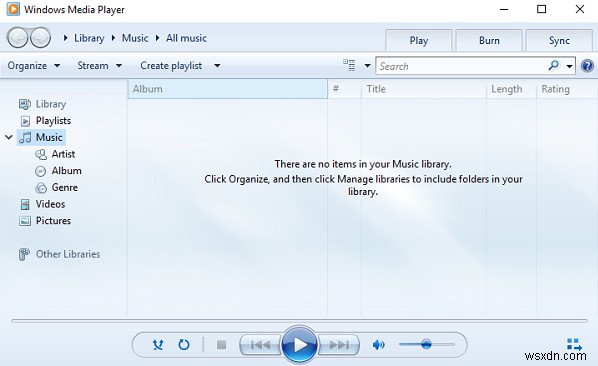Open the search options dropdown arrow
Image resolution: width=598 pixels, height=366 pixels.
569,66
